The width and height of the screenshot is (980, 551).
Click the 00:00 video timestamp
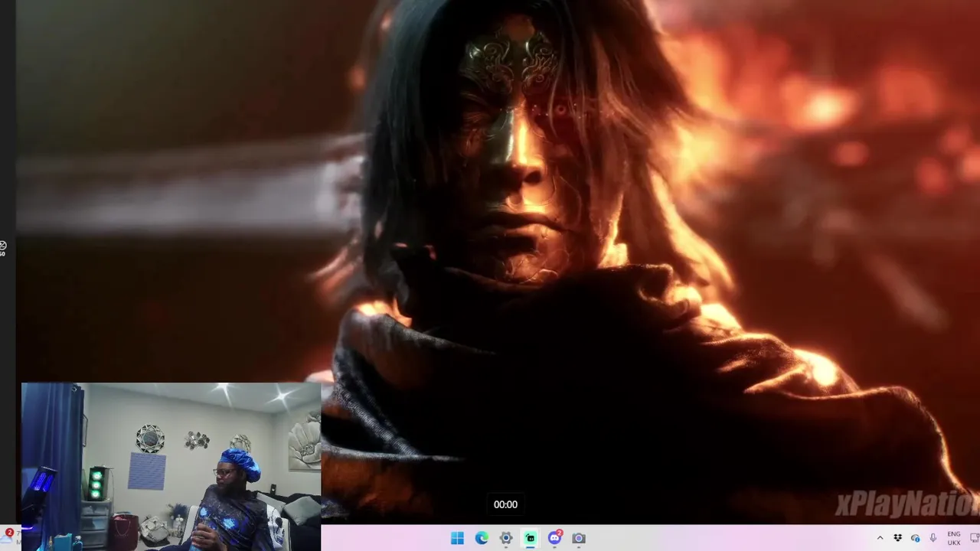coord(505,504)
